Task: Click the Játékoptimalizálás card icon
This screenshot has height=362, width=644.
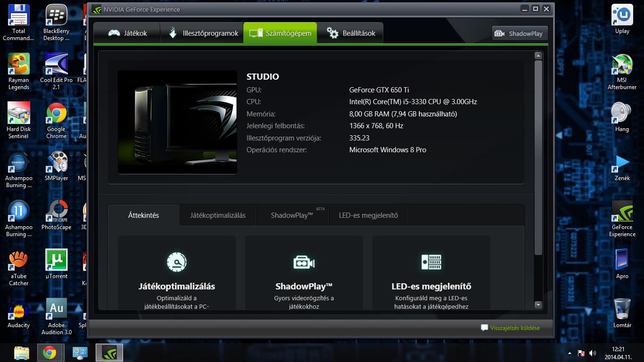Action: coord(177,262)
